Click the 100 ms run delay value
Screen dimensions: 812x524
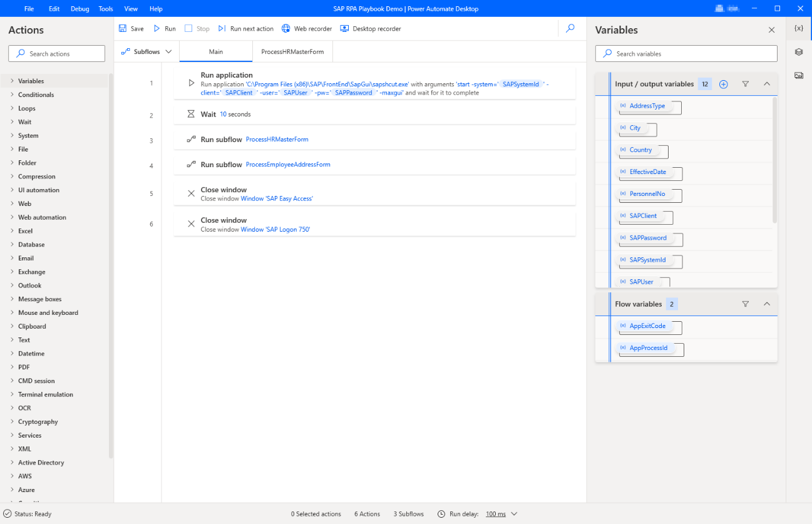tap(496, 514)
